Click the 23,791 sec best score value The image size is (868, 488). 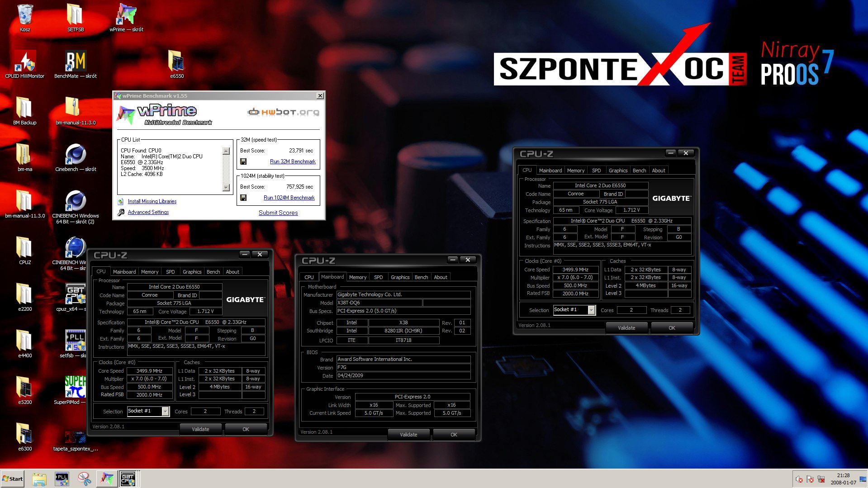click(x=301, y=151)
